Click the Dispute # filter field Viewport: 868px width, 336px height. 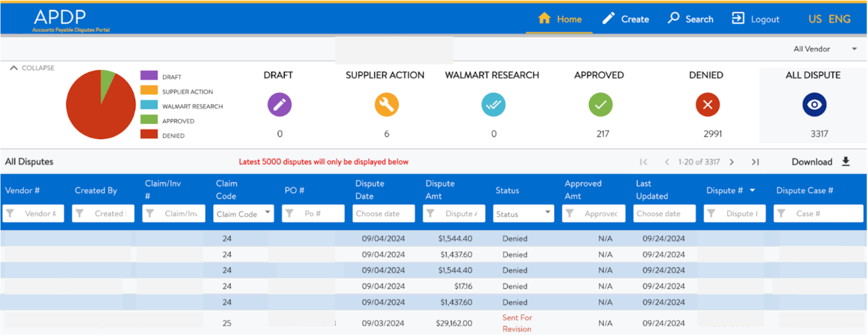(735, 214)
